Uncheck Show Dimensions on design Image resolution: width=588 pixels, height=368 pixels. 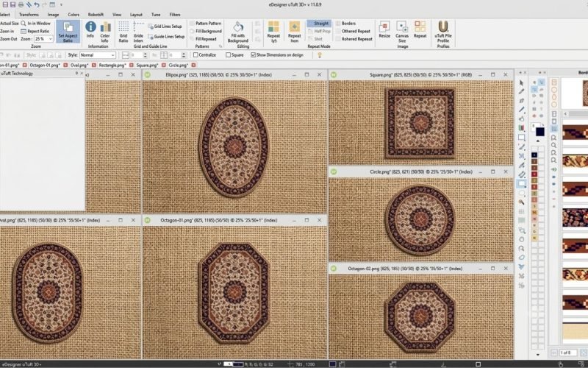pos(253,54)
